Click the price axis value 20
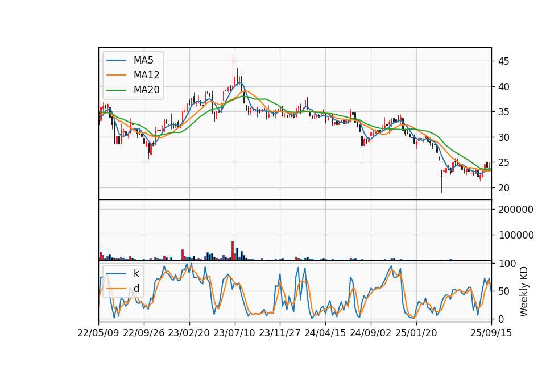Viewport: 546px width, 392px height. point(504,188)
